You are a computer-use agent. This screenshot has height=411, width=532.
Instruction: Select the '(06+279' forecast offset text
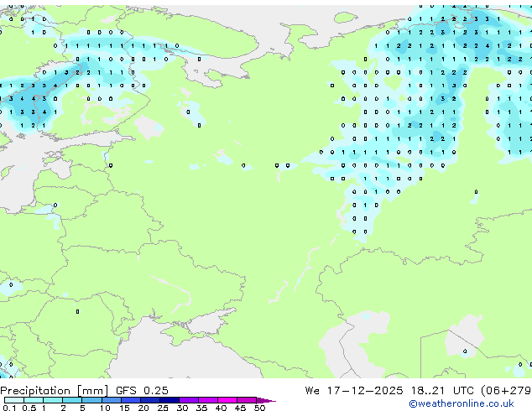[507, 391]
